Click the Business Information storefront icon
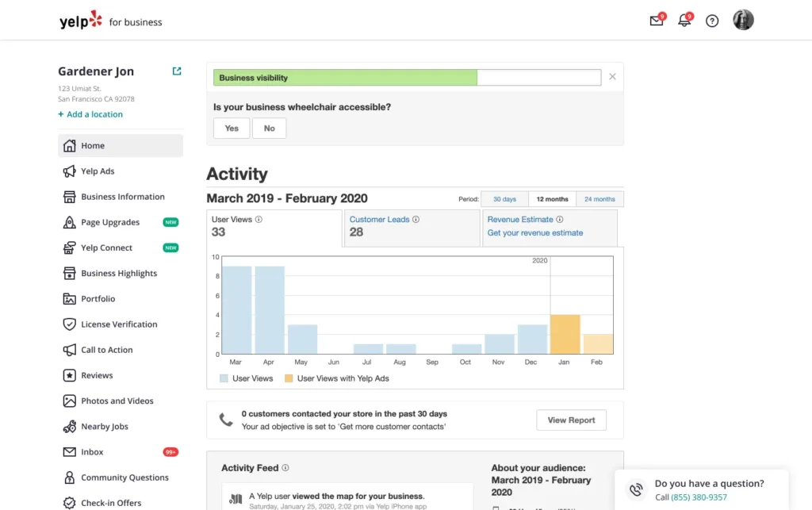 [70, 197]
